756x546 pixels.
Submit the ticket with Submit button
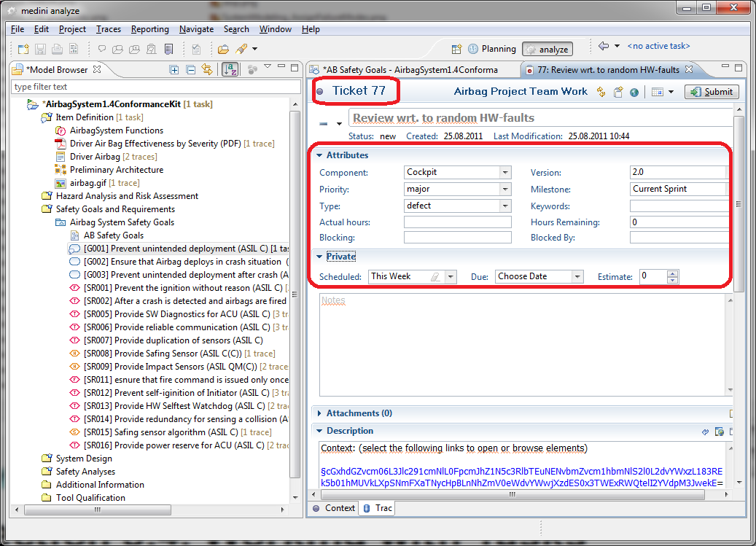pyautogui.click(x=712, y=92)
